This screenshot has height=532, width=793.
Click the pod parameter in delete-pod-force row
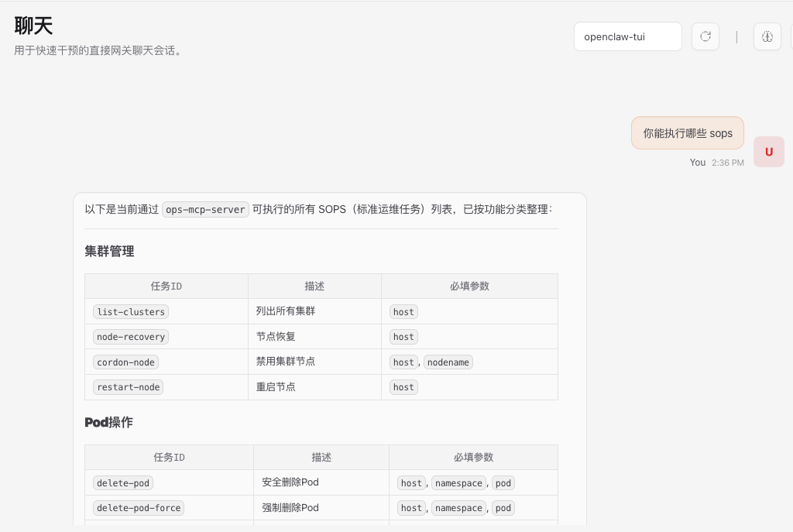tap(503, 508)
